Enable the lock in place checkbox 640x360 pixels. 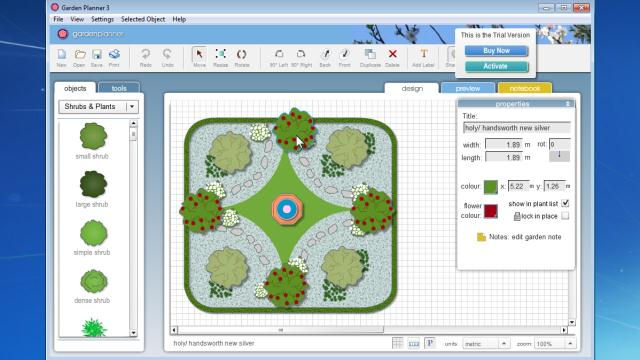pyautogui.click(x=565, y=216)
